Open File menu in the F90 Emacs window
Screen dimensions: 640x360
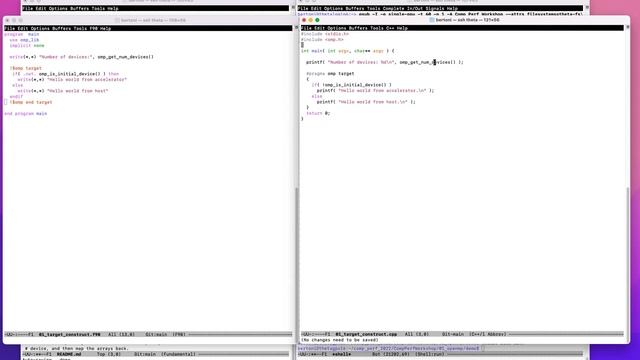9,29
